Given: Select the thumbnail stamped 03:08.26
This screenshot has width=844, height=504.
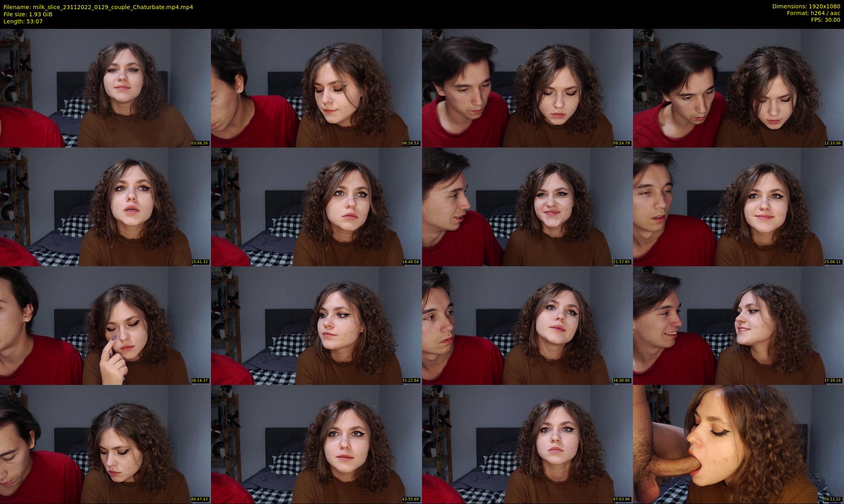Looking at the screenshot, I should coord(105,88).
